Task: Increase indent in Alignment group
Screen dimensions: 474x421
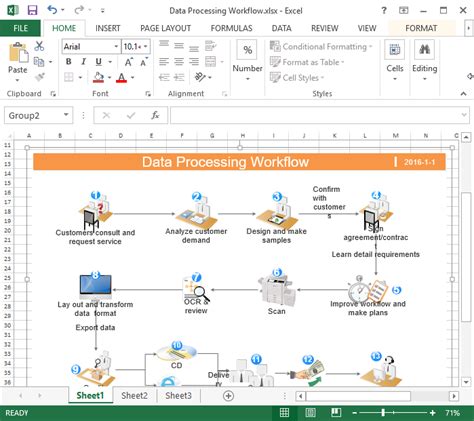Action: [179, 77]
